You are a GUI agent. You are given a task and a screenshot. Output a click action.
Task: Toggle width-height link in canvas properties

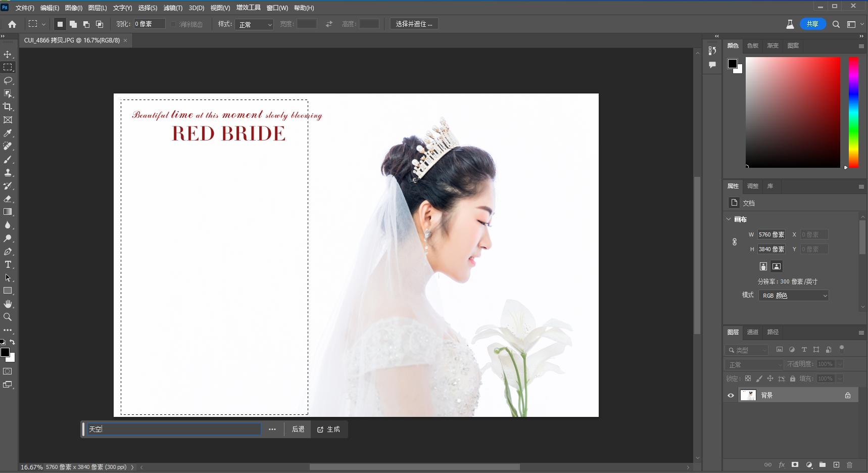[735, 242]
